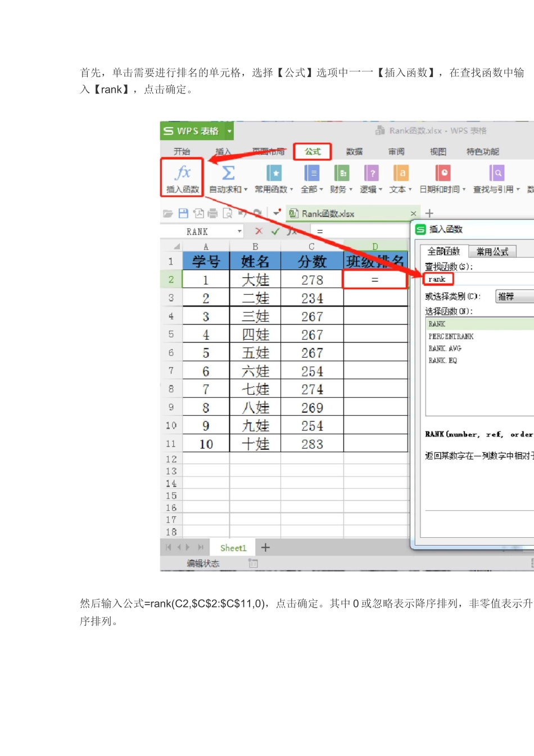Open the Common Functions (常用函数) star icon
Screen dimensions: 534x756
click(274, 173)
